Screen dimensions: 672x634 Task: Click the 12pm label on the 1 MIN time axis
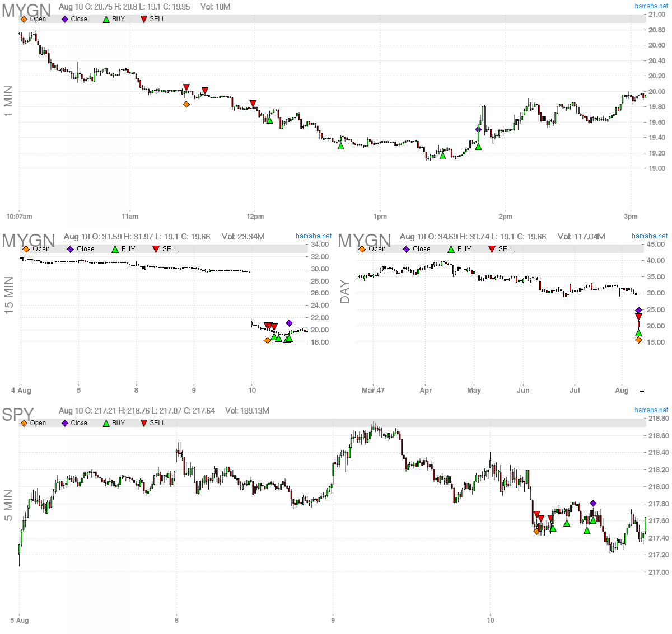point(255,217)
